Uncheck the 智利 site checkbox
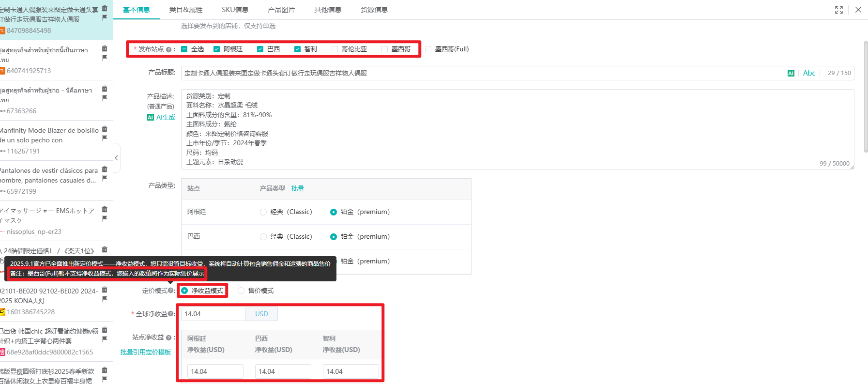The height and width of the screenshot is (384, 868). pos(297,49)
